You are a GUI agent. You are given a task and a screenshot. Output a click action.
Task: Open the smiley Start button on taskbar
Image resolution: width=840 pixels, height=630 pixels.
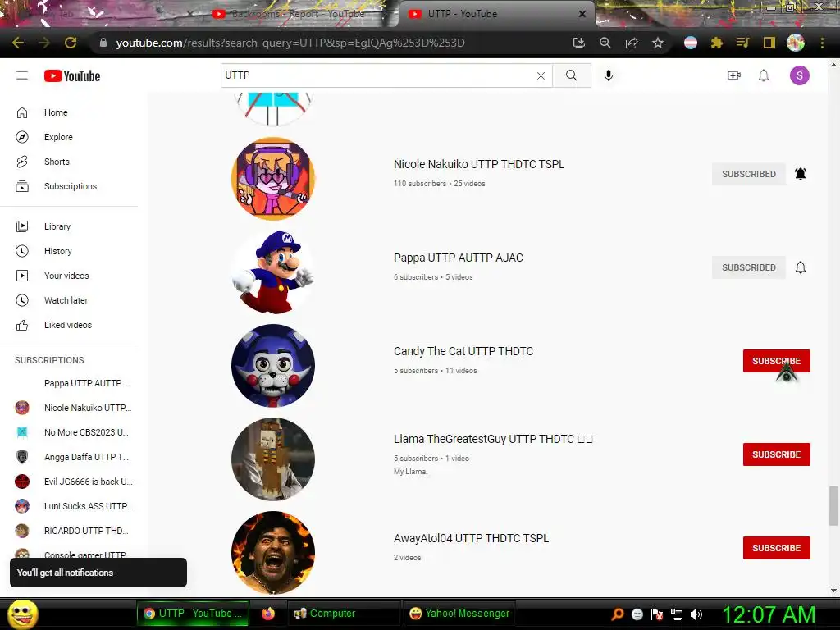click(x=22, y=614)
